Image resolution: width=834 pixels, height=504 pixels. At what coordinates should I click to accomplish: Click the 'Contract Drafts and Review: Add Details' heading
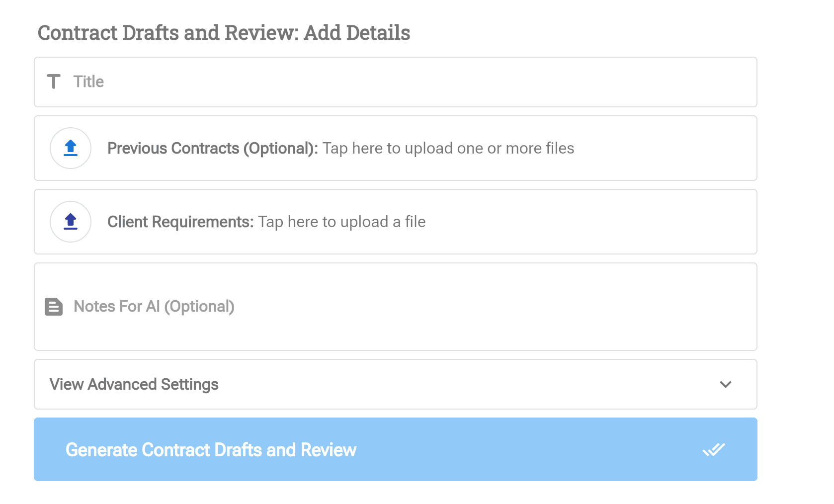224,33
